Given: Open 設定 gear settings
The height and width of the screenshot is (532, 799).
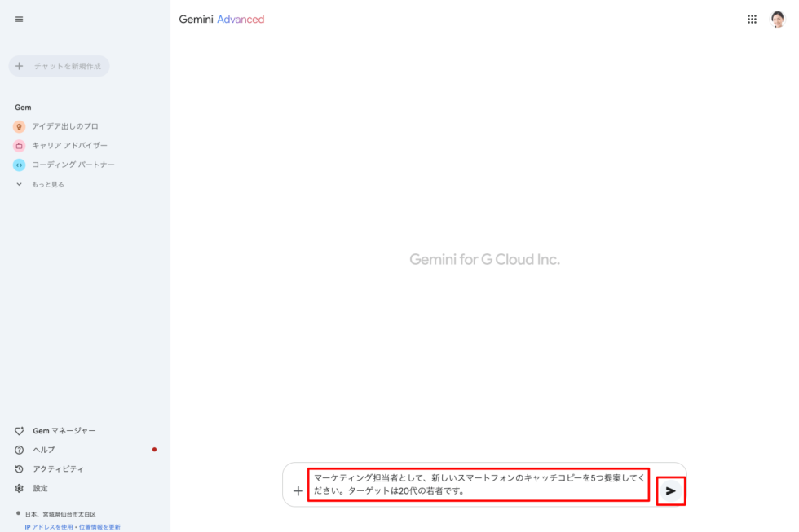Looking at the screenshot, I should [40, 488].
